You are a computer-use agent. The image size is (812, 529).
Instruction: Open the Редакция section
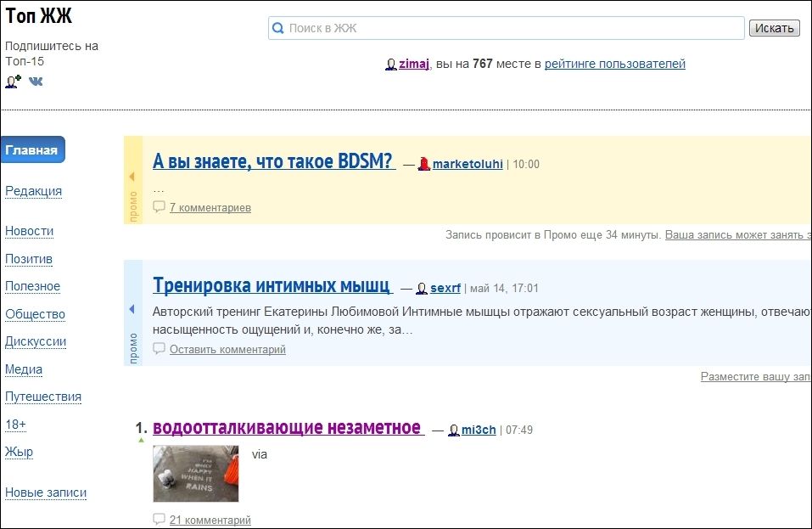pos(33,191)
